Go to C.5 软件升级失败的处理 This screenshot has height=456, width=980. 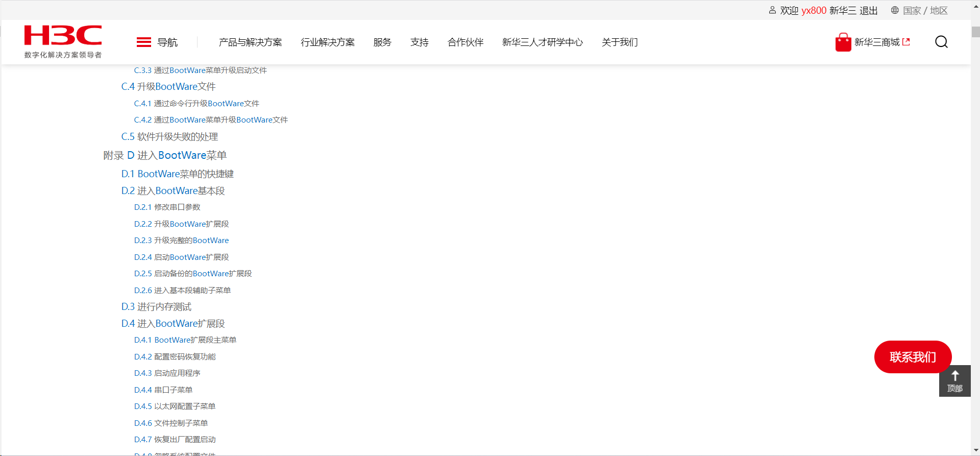point(169,137)
